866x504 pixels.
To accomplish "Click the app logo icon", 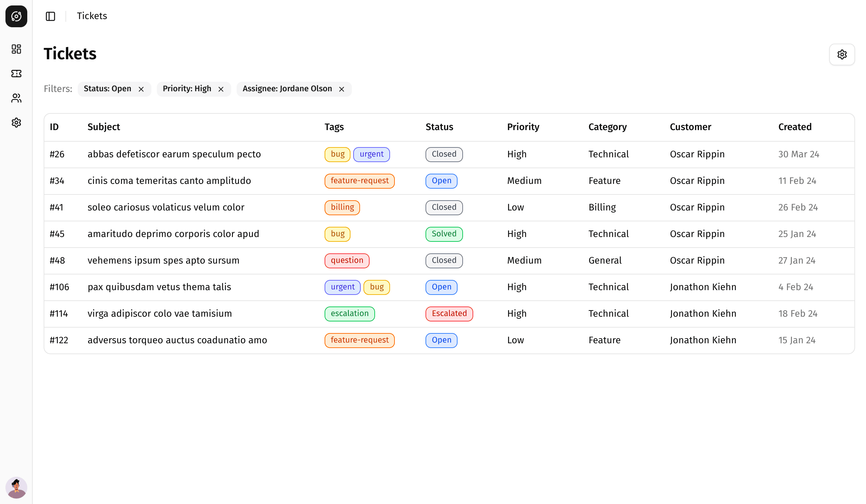I will 16,16.
